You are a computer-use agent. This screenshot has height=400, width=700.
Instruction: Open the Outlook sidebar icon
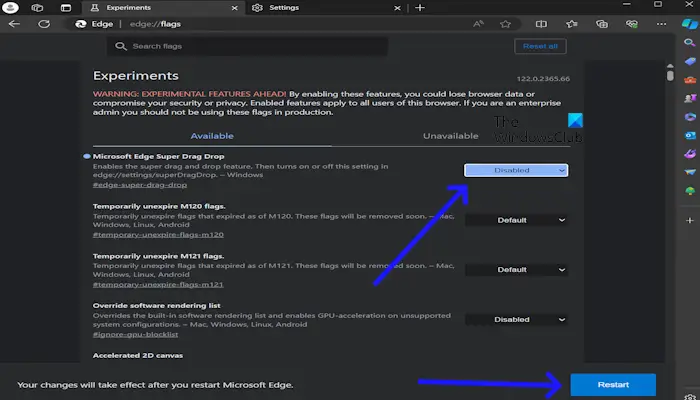click(x=690, y=135)
